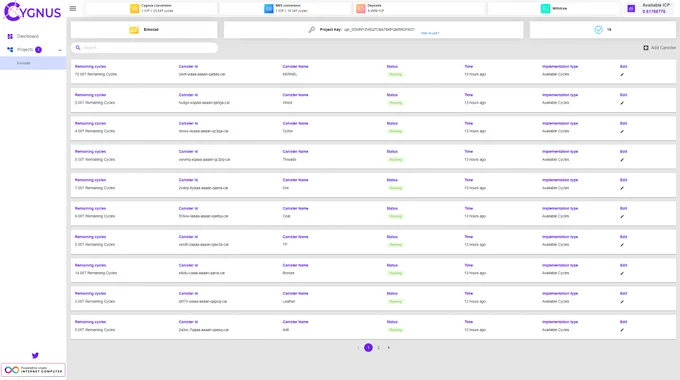The height and width of the screenshot is (380, 680).
Task: Click the Project Key value text
Action: 379,29
